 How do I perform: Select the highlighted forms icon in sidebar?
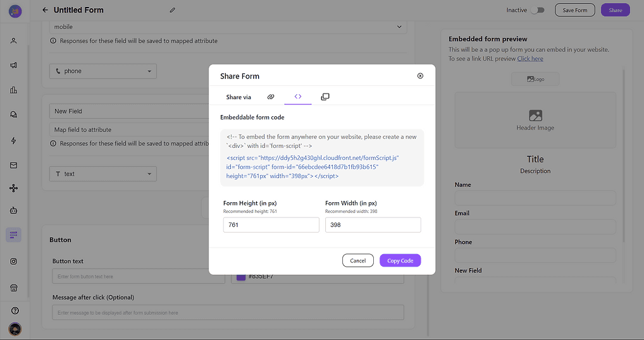[x=13, y=235]
